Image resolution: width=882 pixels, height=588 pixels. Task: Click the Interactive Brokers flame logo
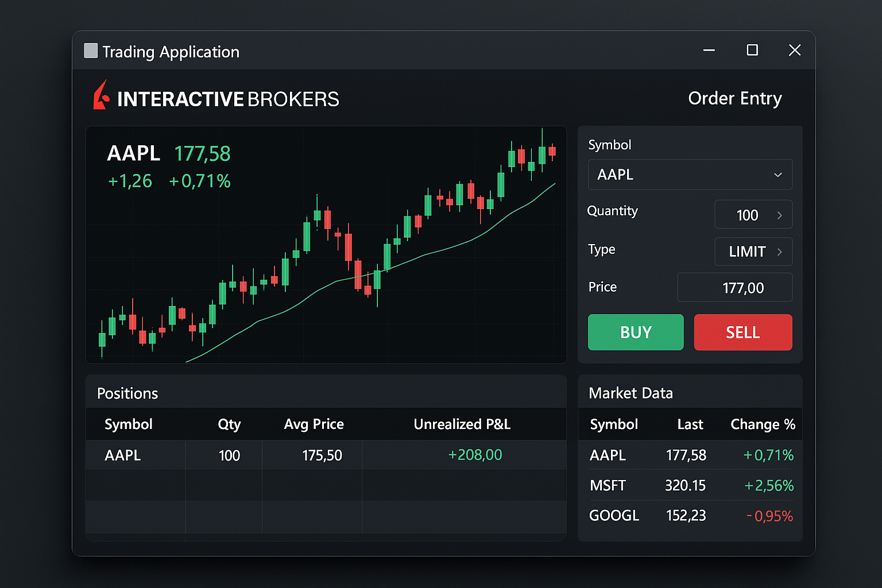click(101, 96)
